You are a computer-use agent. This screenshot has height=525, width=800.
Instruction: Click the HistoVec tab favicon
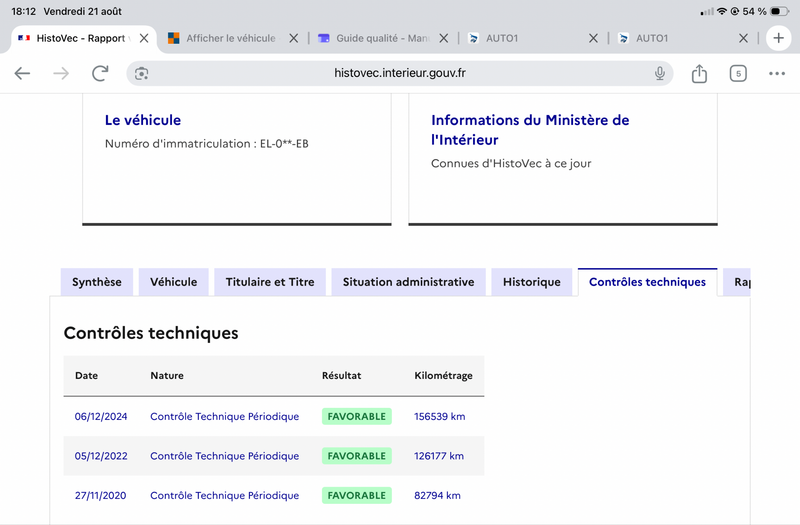click(x=24, y=38)
